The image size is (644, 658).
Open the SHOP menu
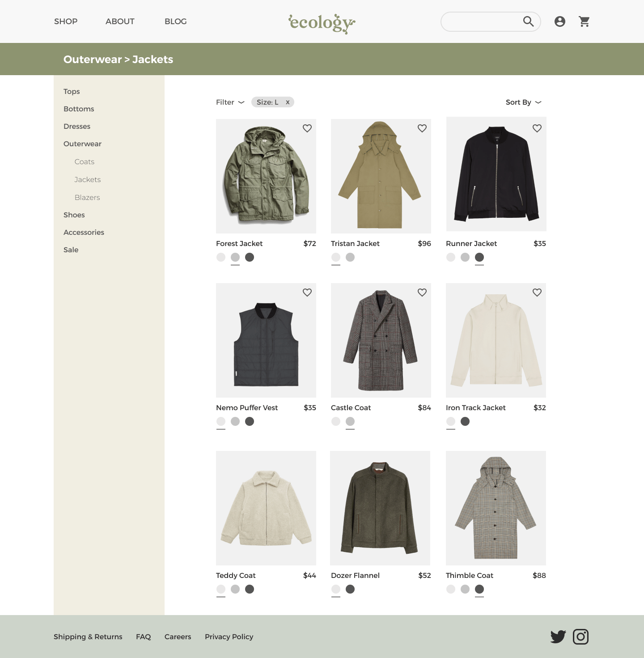[66, 21]
